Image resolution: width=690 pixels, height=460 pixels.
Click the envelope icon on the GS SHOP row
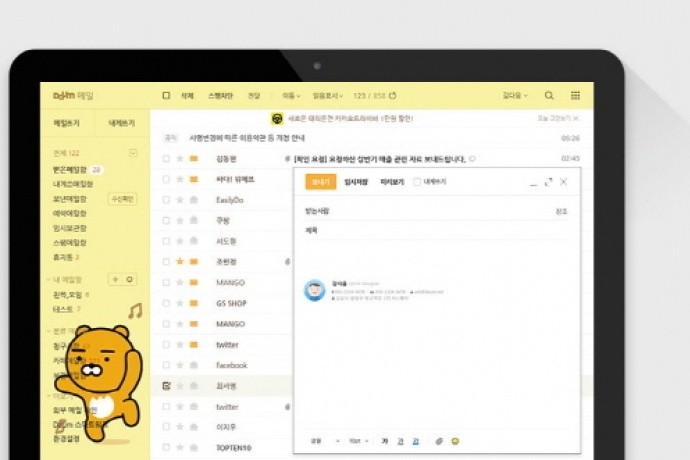pos(194,303)
